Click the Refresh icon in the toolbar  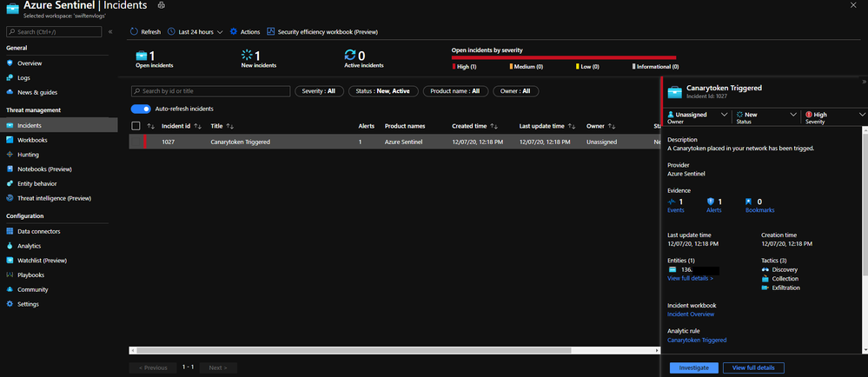click(x=134, y=31)
